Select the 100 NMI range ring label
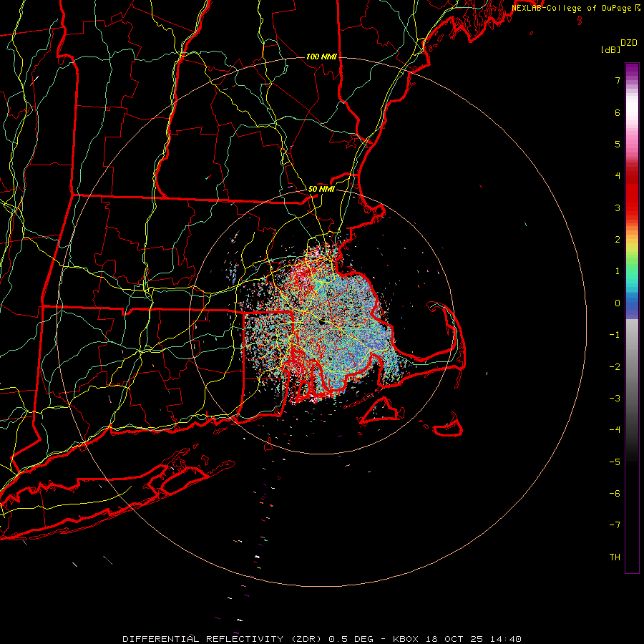Viewport: 644px width, 644px height. click(x=321, y=57)
